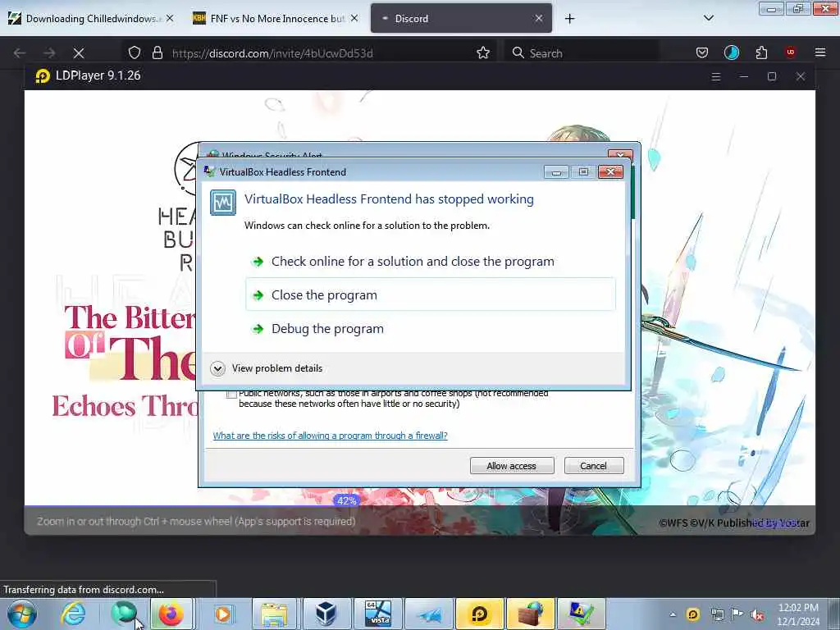This screenshot has width=840, height=630.
Task: Open the warning shield taskbar item
Action: point(581,614)
